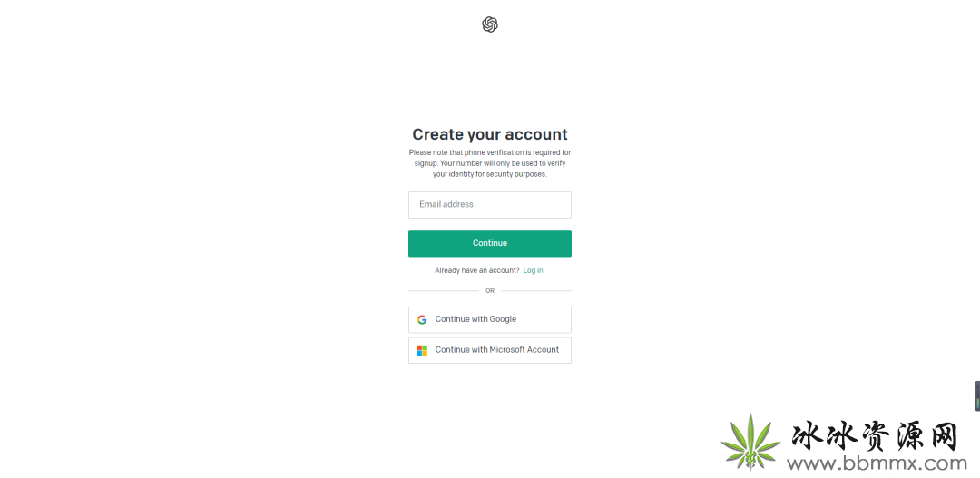Click the phone verification notice paragraph
Viewport: 980px width, 478px height.
490,163
